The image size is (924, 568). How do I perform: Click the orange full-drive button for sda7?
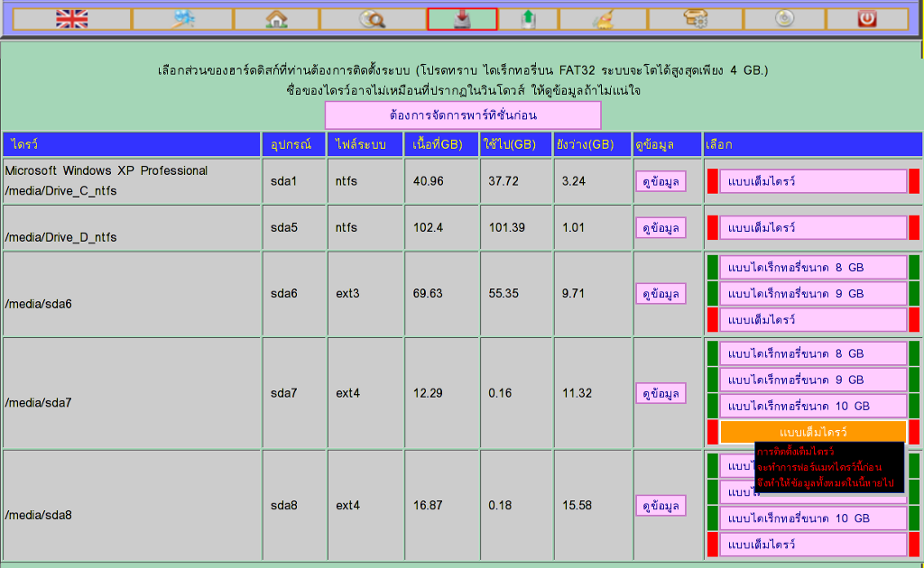click(x=813, y=432)
